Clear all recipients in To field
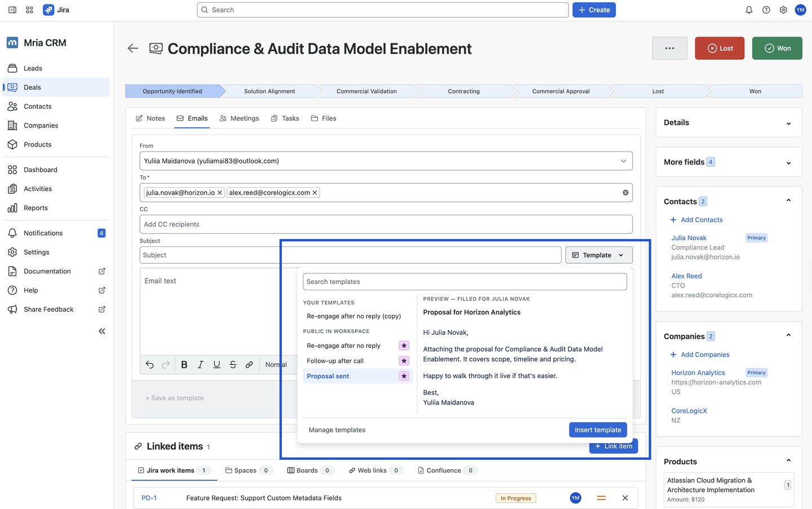812x509 pixels. 625,193
